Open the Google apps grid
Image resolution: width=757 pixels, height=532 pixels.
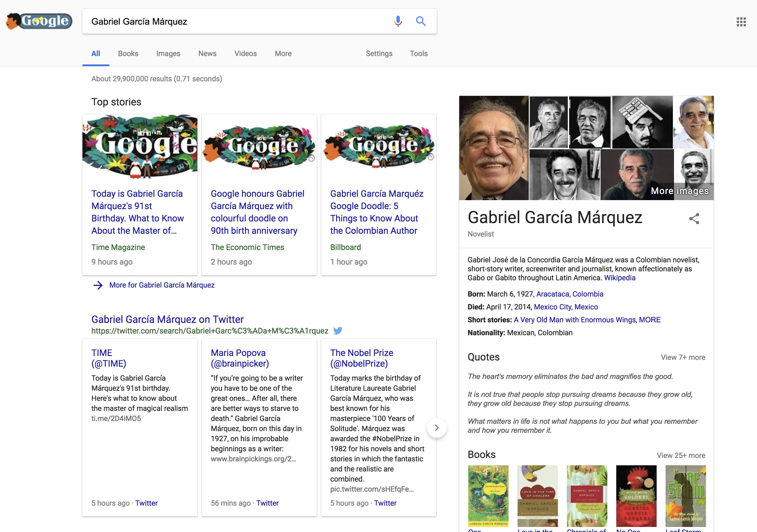[x=741, y=21]
